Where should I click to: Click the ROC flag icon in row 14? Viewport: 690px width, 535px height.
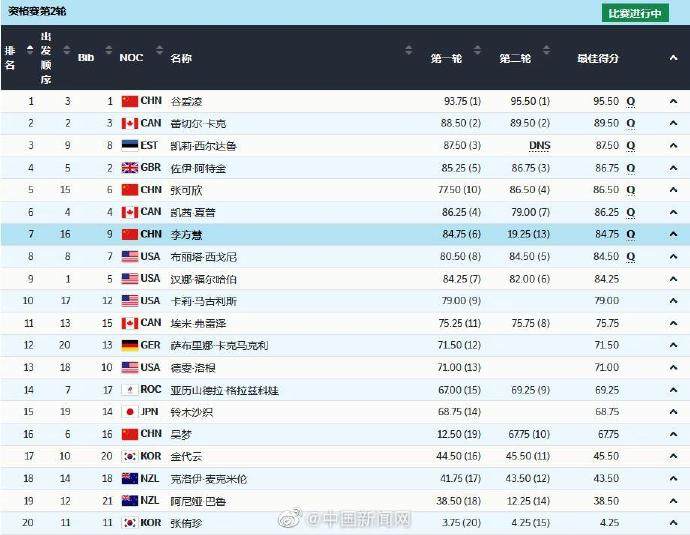(x=129, y=389)
